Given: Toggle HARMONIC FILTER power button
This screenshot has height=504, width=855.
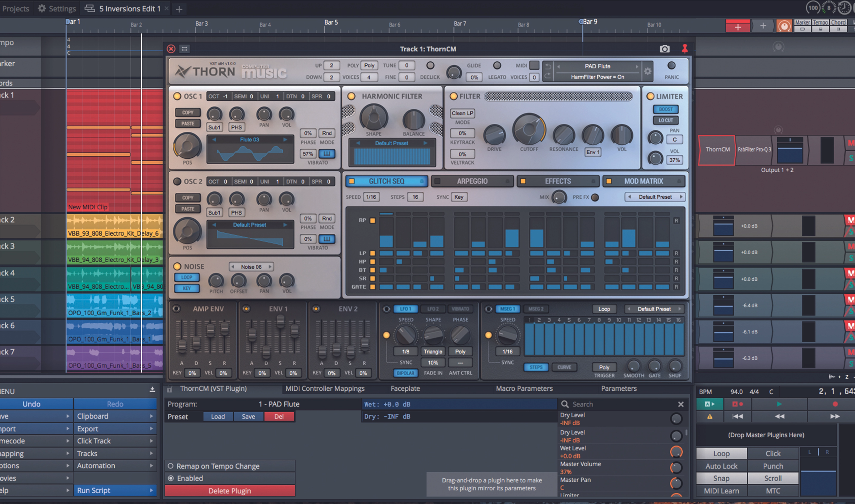Looking at the screenshot, I should [x=352, y=96].
